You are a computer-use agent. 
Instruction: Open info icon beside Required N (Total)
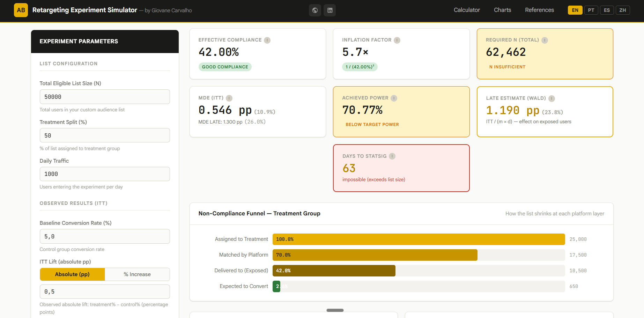(545, 40)
